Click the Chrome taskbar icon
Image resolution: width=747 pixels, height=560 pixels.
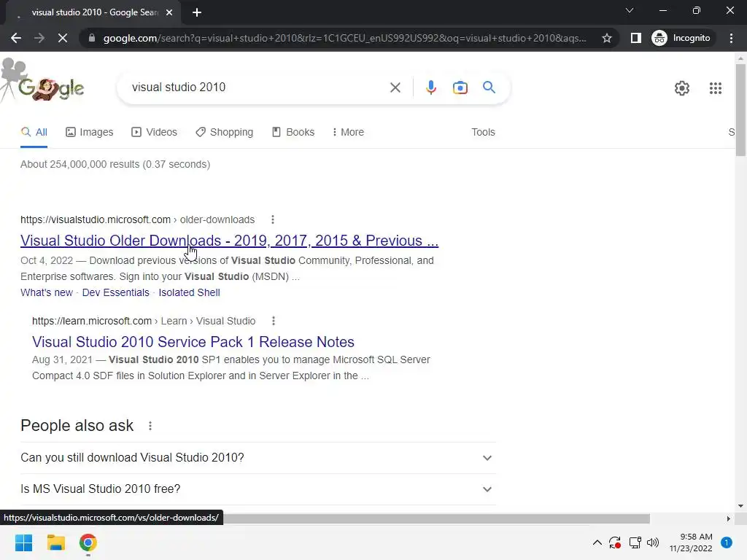(88, 542)
